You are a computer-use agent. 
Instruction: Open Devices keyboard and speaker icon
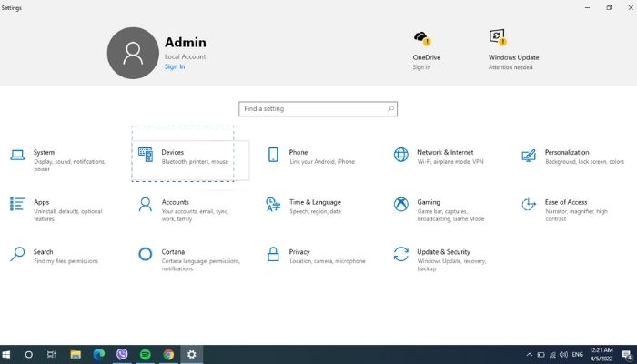tap(146, 155)
